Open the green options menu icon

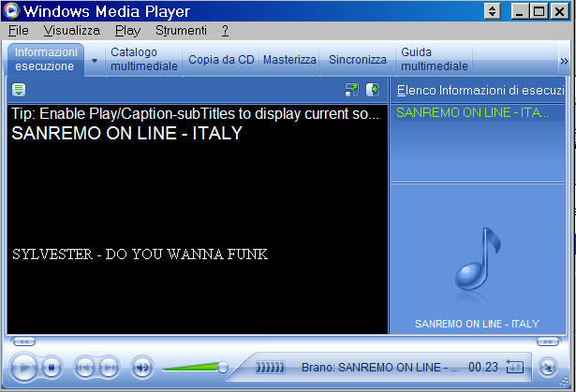pos(19,90)
